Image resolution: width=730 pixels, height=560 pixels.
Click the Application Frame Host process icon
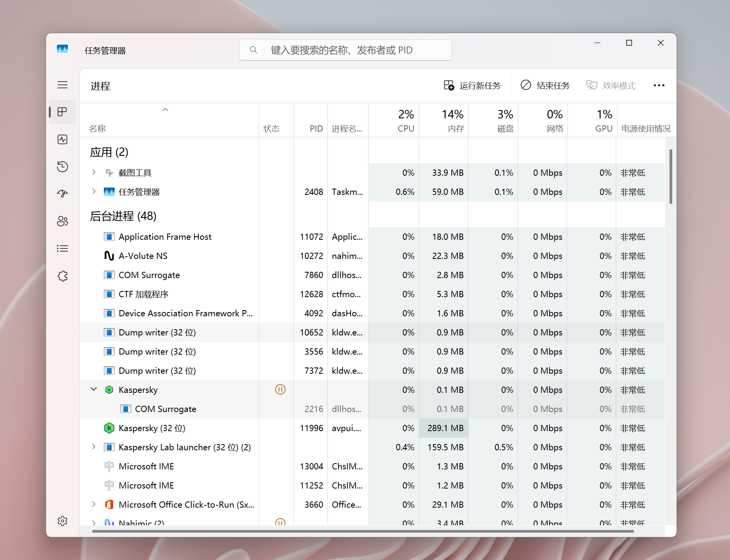(x=109, y=237)
